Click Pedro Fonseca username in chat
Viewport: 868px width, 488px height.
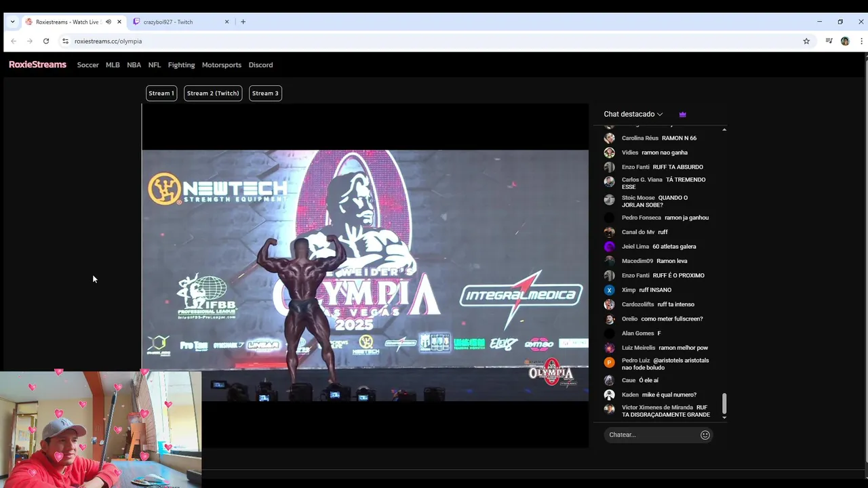[x=642, y=218]
